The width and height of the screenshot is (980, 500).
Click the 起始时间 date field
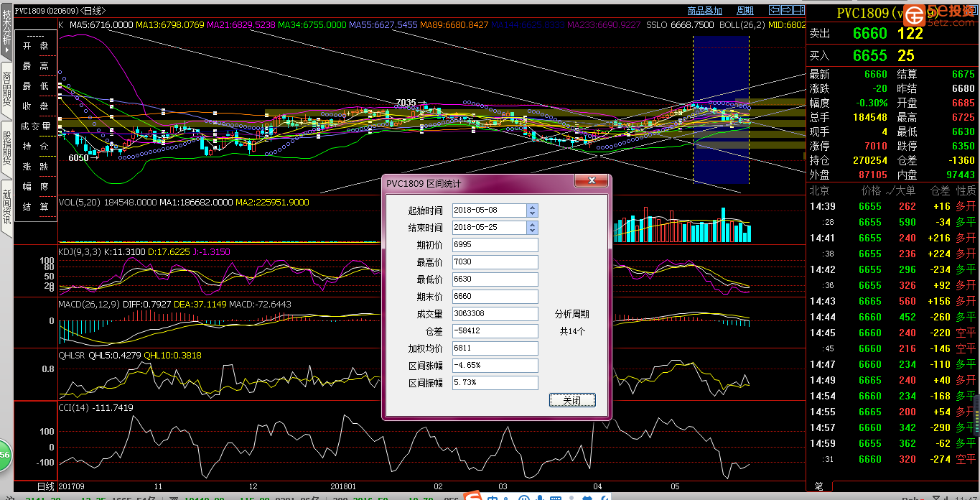[x=490, y=210]
